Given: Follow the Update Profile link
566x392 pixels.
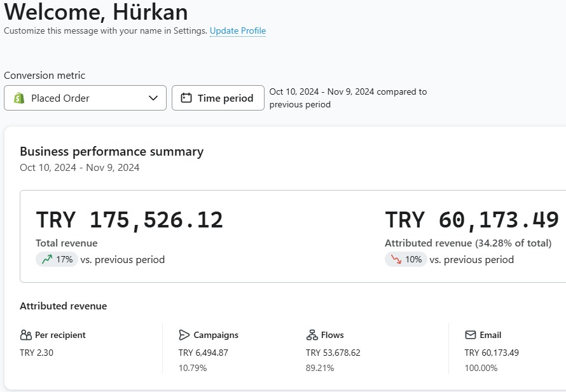Looking at the screenshot, I should (x=238, y=30).
